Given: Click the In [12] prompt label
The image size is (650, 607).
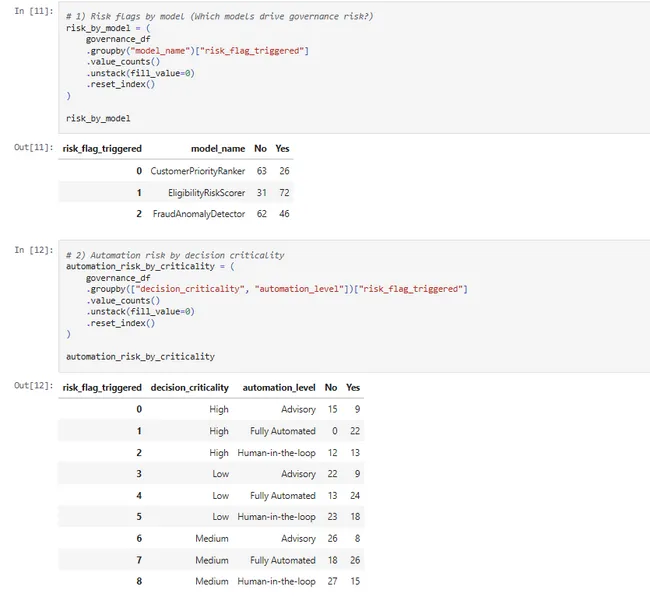Looking at the screenshot, I should (34, 250).
